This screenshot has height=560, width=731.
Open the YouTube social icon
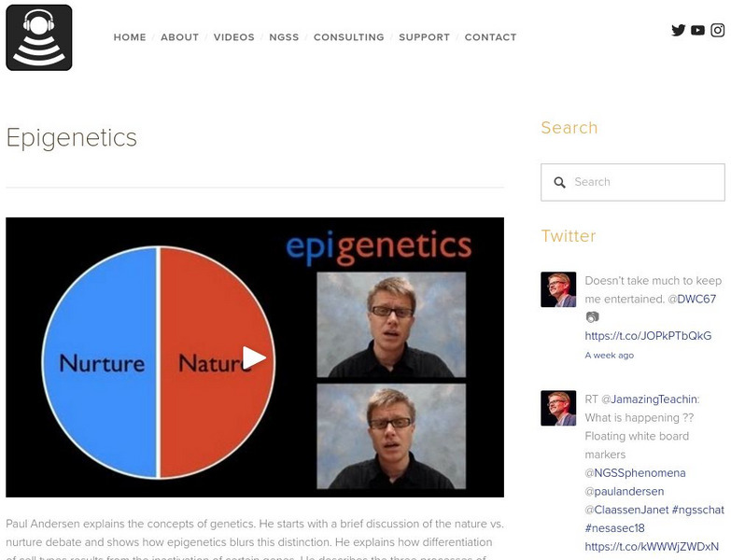(x=698, y=30)
